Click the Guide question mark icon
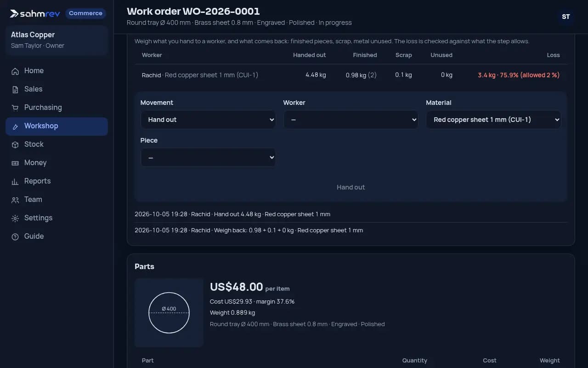 tap(15, 236)
